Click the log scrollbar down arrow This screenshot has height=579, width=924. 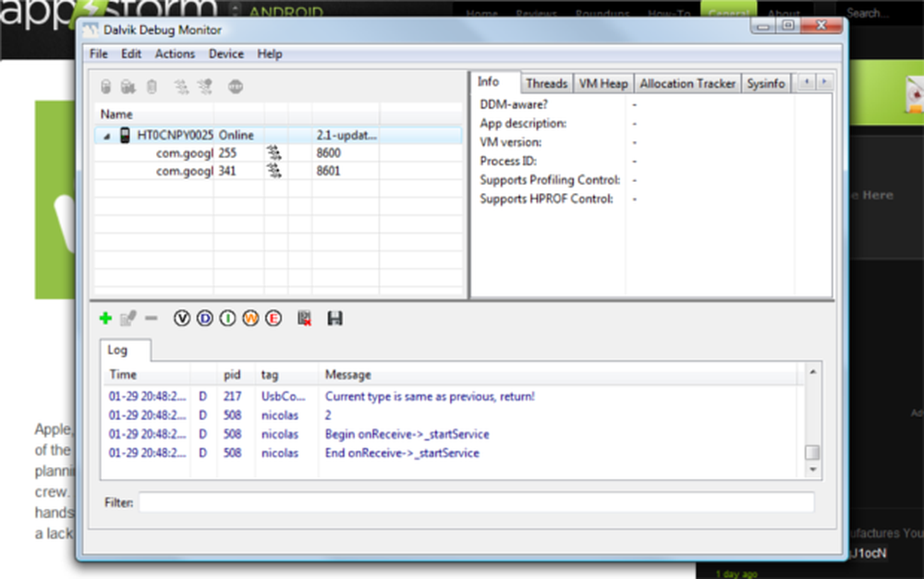(x=812, y=469)
